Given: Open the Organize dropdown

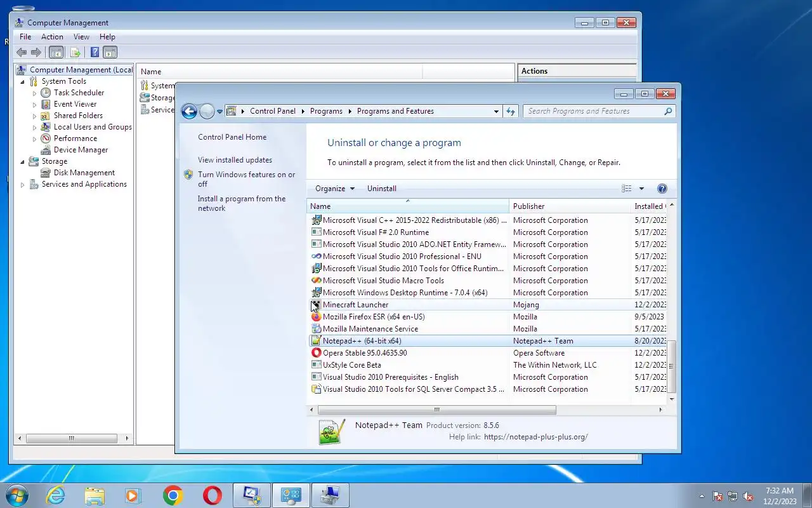Looking at the screenshot, I should point(334,189).
